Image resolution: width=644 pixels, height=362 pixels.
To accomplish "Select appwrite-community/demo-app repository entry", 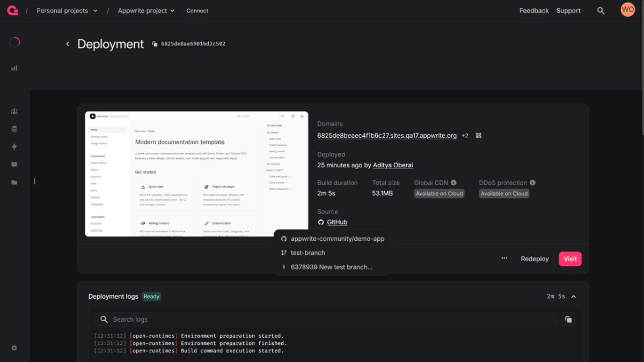I will [x=332, y=239].
